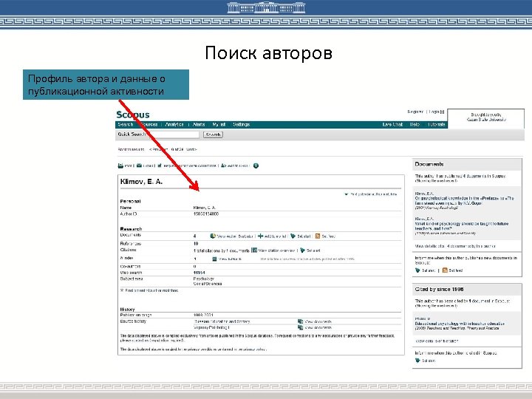532x399 pixels.
Task: Go to Next author result link
Action: [x=191, y=149]
